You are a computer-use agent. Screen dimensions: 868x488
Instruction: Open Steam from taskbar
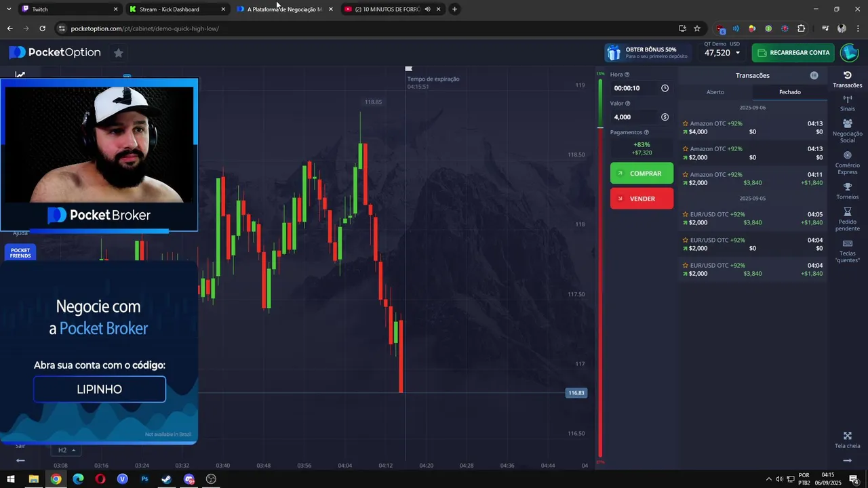pyautogui.click(x=166, y=479)
